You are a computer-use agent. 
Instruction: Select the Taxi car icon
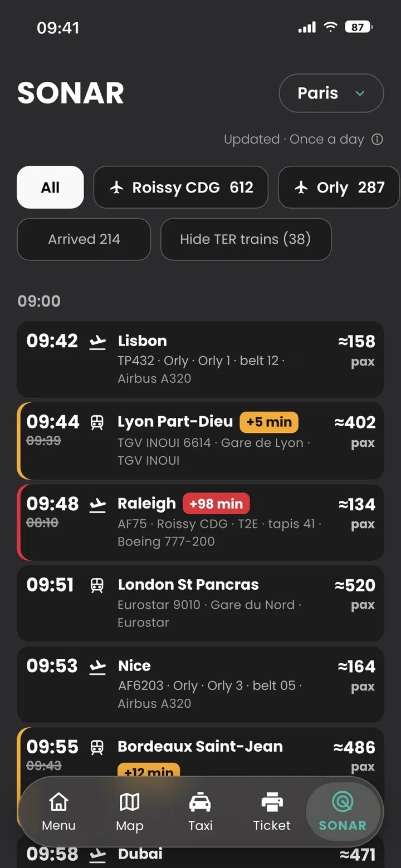[x=200, y=802]
